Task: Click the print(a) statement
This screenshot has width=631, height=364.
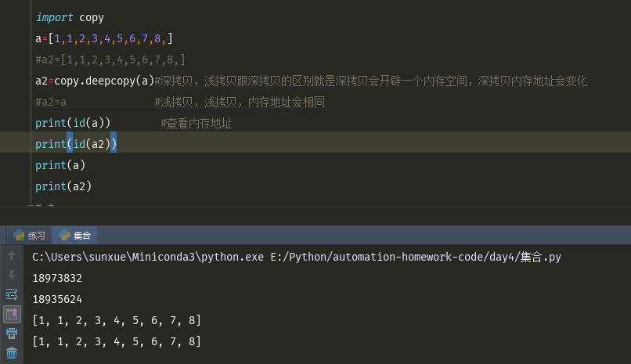Action: click(60, 165)
